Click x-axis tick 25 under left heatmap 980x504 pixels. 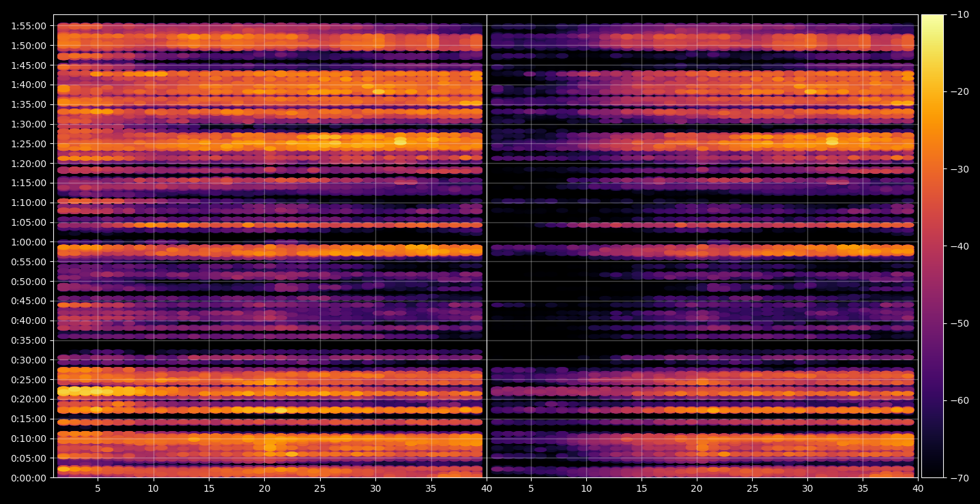pos(320,488)
